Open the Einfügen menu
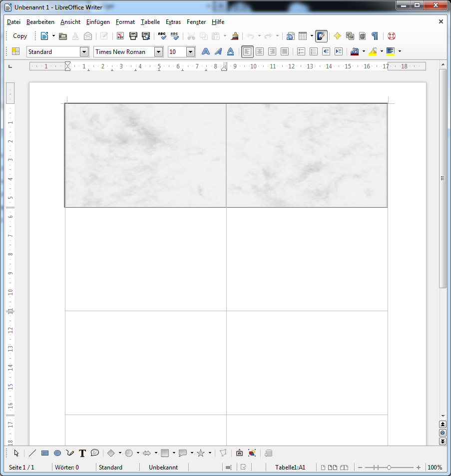 [x=98, y=22]
